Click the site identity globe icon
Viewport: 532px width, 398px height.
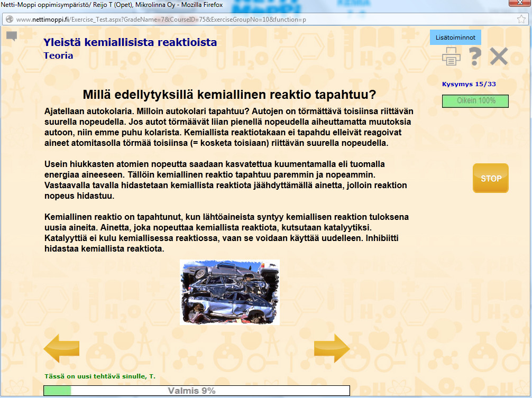coord(10,20)
